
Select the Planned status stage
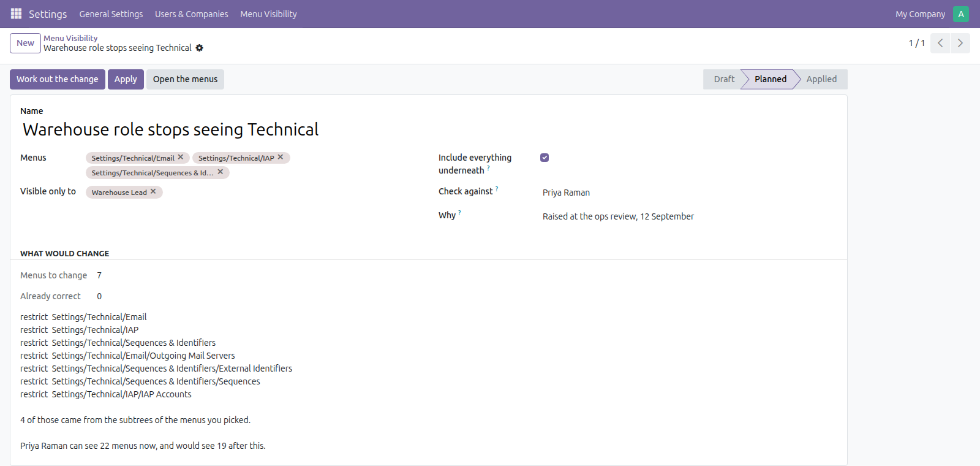click(x=771, y=79)
